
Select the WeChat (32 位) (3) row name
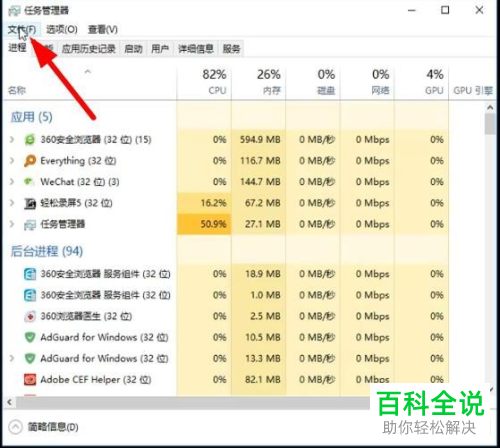pyautogui.click(x=80, y=182)
